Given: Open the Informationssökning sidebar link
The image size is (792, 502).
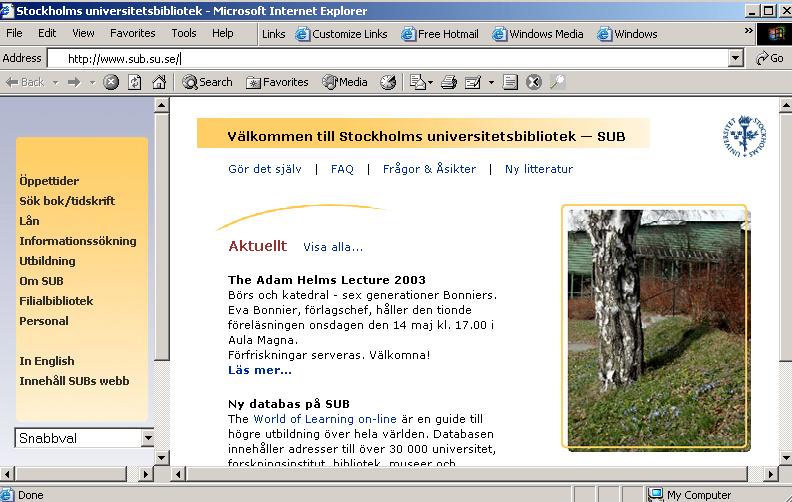Looking at the screenshot, I should (78, 241).
